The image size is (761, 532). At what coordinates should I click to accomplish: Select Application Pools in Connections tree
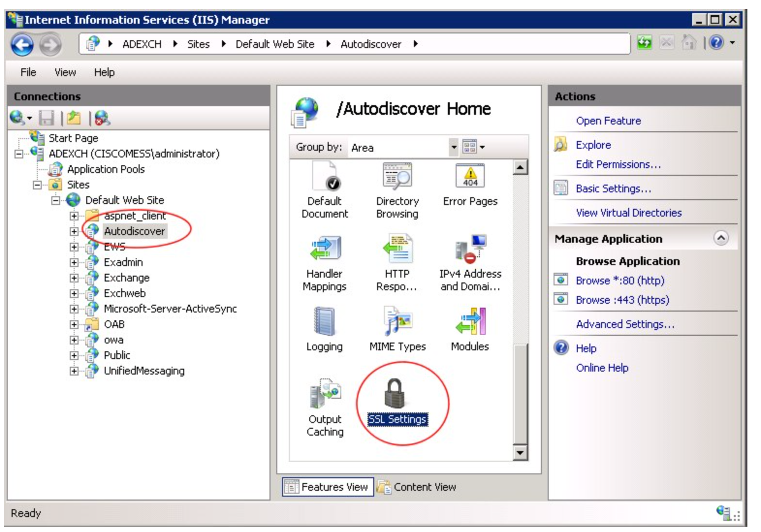click(x=106, y=169)
